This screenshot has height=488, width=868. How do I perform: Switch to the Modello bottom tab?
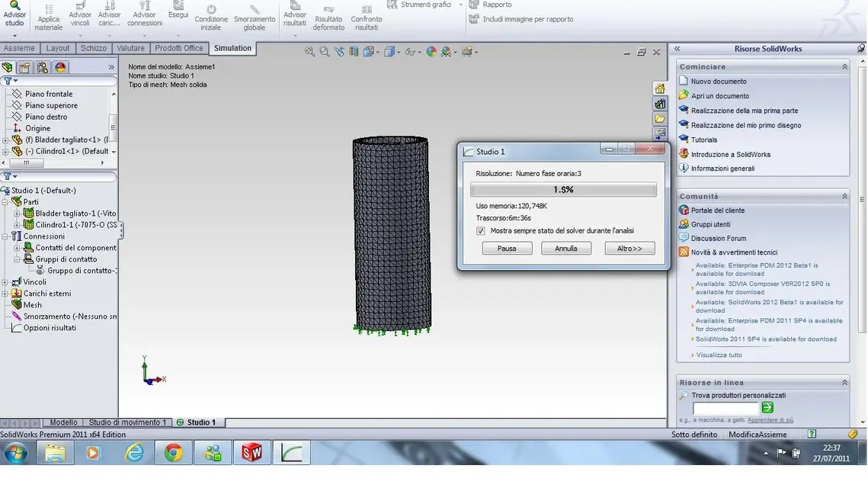point(64,422)
